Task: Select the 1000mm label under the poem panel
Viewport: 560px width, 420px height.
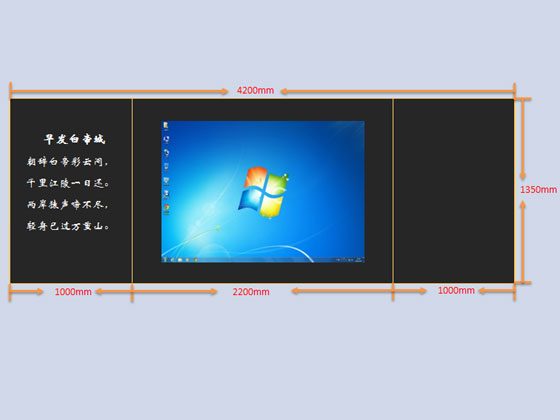Action: (73, 292)
